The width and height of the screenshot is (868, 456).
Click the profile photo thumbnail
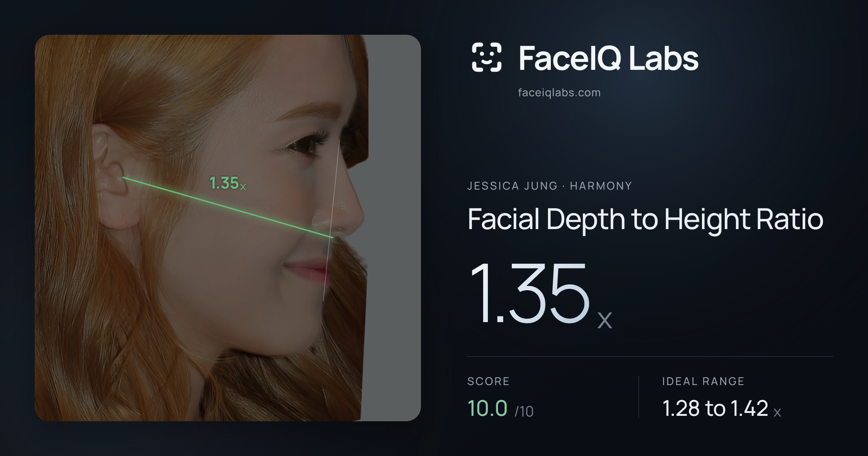(x=228, y=228)
